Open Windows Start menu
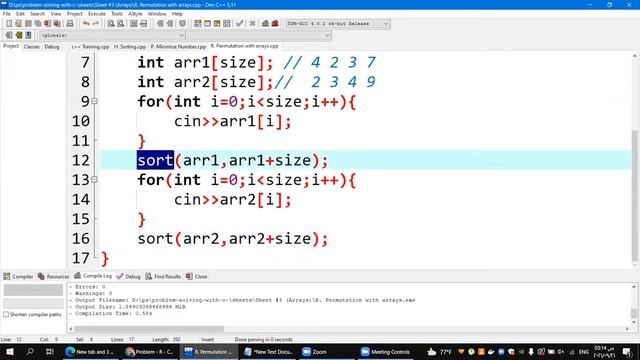Image resolution: width=640 pixels, height=360 pixels. [9, 351]
